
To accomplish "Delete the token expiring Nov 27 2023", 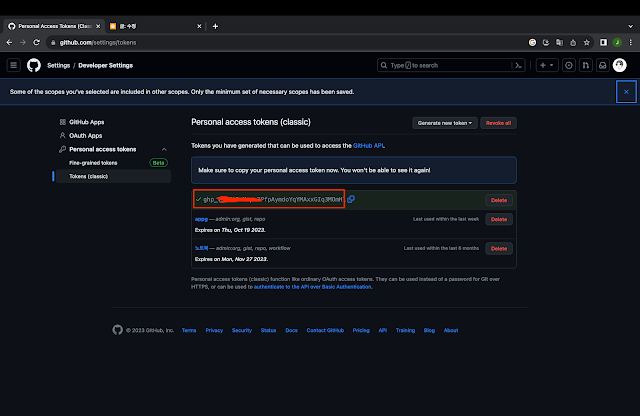I will click(499, 249).
